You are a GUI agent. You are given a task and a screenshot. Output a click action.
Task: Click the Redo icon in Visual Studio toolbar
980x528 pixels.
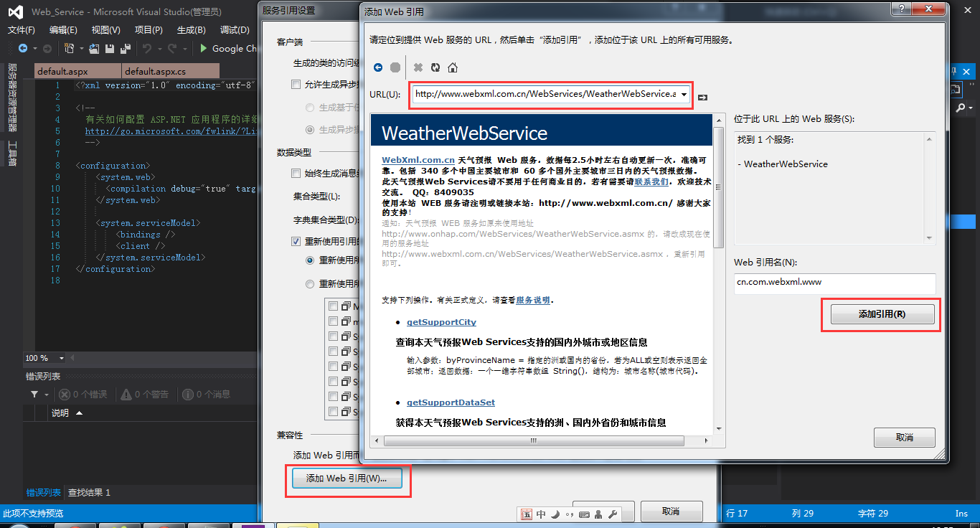172,48
